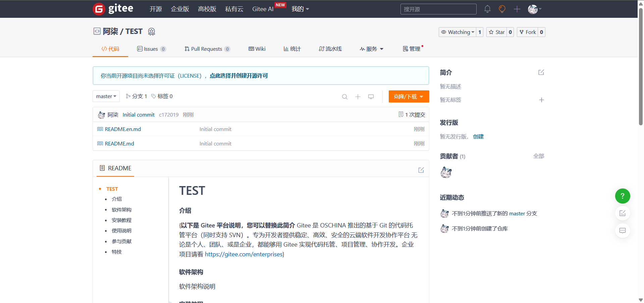Image resolution: width=644 pixels, height=303 pixels.
Task: Click the search magnifier icon above file list
Action: click(344, 97)
